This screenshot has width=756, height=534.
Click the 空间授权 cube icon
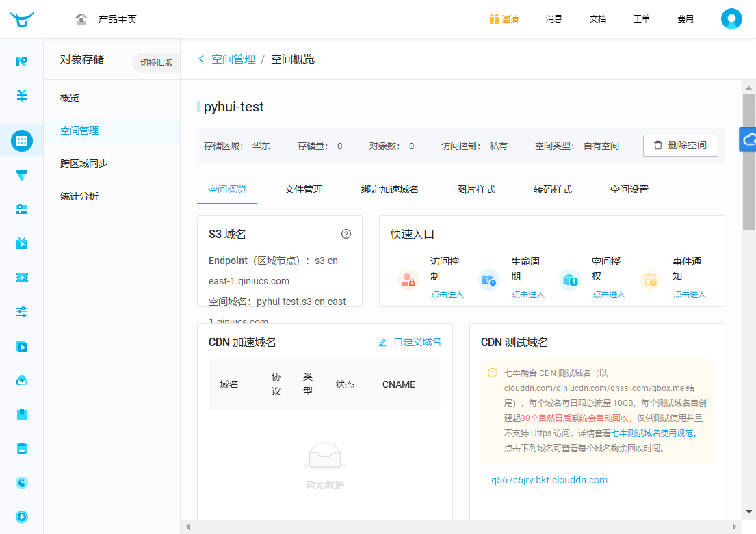click(569, 280)
